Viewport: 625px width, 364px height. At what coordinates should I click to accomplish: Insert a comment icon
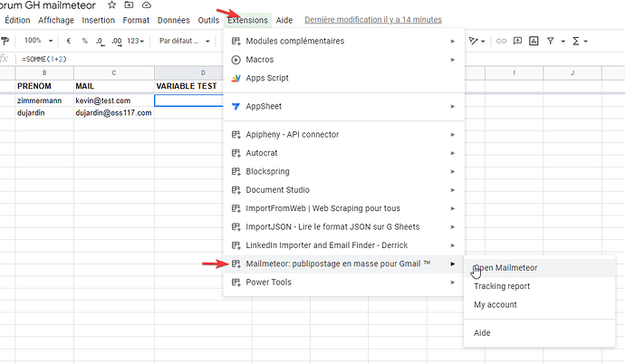(x=517, y=41)
